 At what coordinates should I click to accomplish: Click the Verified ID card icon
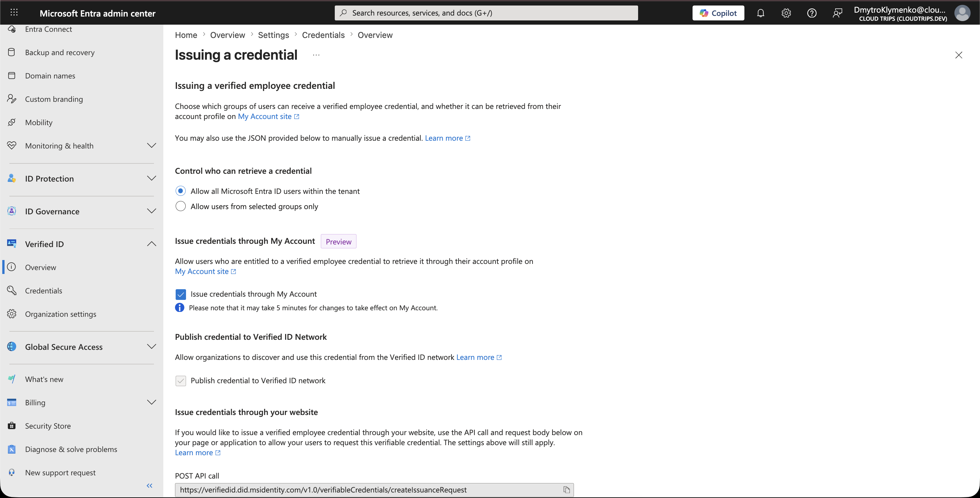[x=12, y=244]
